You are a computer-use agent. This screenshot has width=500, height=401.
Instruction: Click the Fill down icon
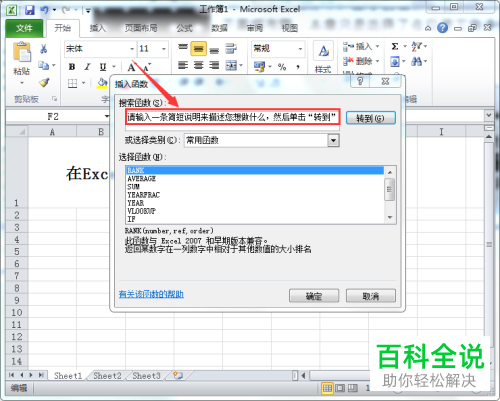[x=395, y=61]
